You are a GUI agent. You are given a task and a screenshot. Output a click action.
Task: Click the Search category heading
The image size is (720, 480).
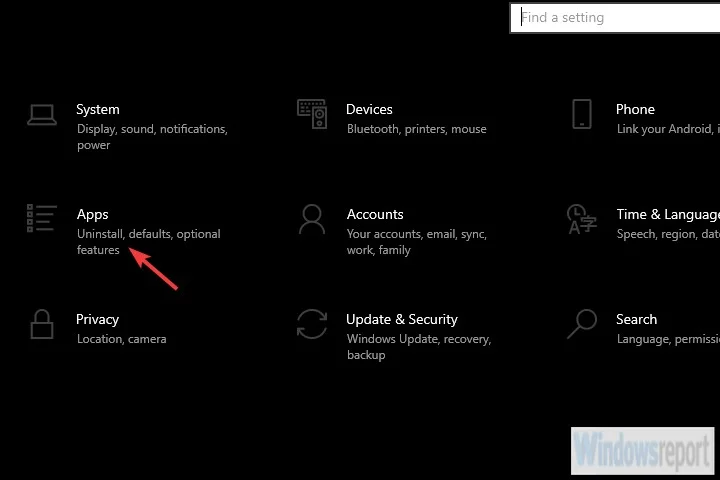(x=636, y=319)
